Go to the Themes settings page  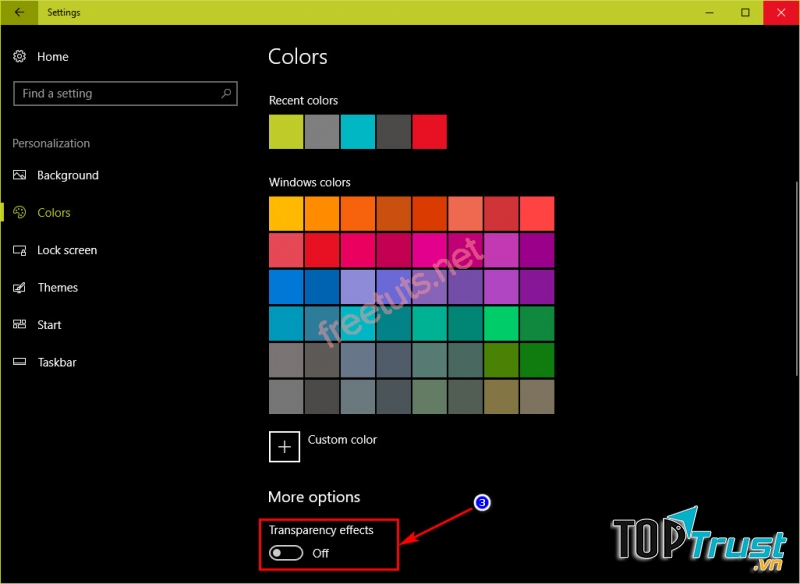[57, 288]
